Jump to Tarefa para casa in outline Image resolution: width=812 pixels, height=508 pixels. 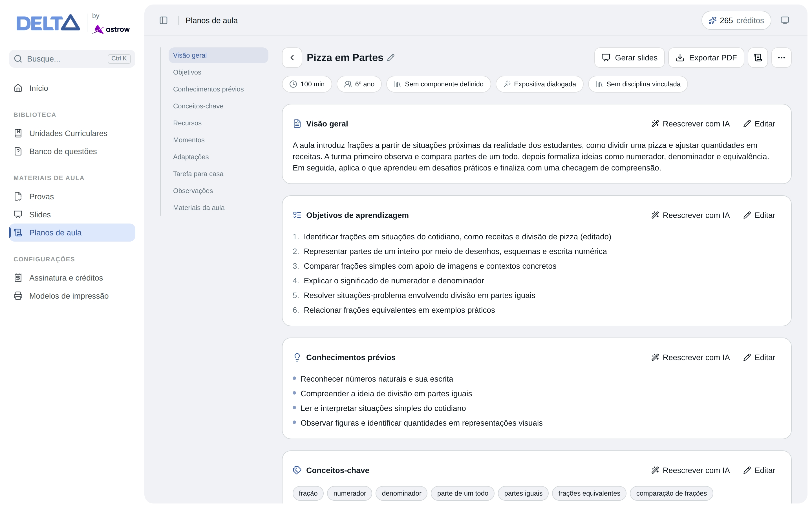(x=218, y=174)
